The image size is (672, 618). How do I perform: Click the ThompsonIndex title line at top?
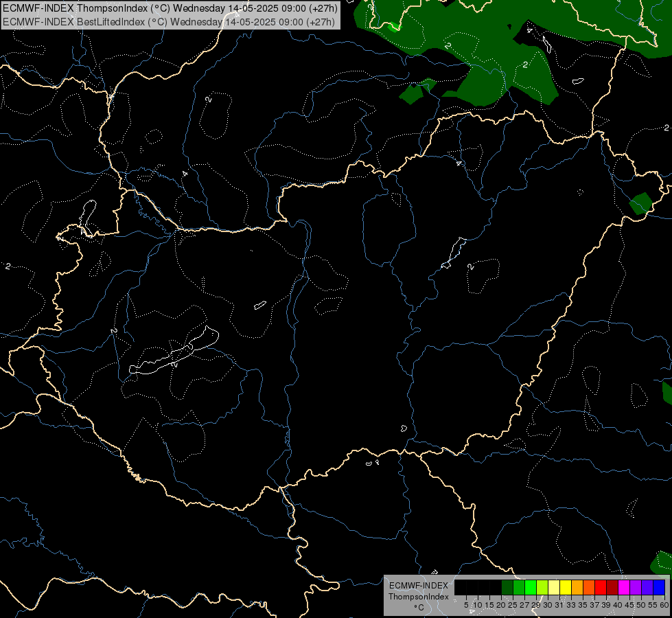click(170, 8)
